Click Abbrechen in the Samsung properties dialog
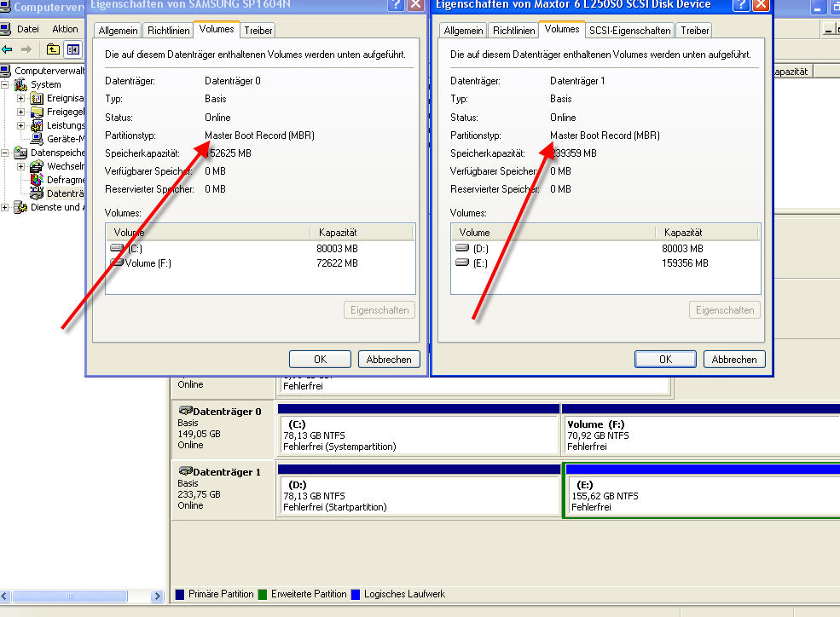 coord(389,360)
